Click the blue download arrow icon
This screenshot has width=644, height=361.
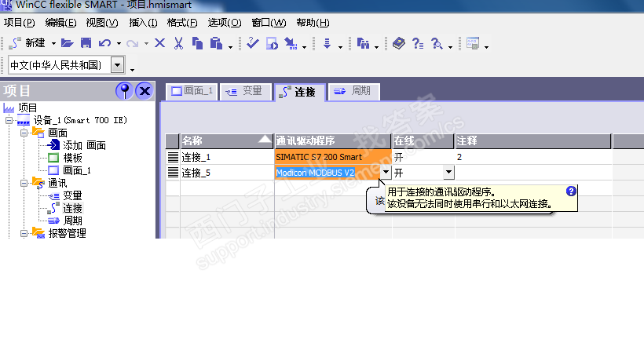(x=327, y=43)
